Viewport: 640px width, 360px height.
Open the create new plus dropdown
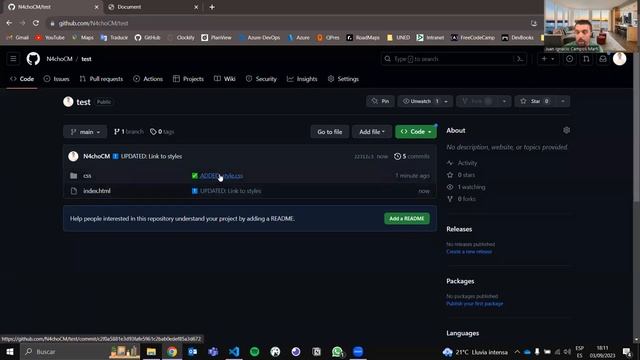tap(548, 59)
